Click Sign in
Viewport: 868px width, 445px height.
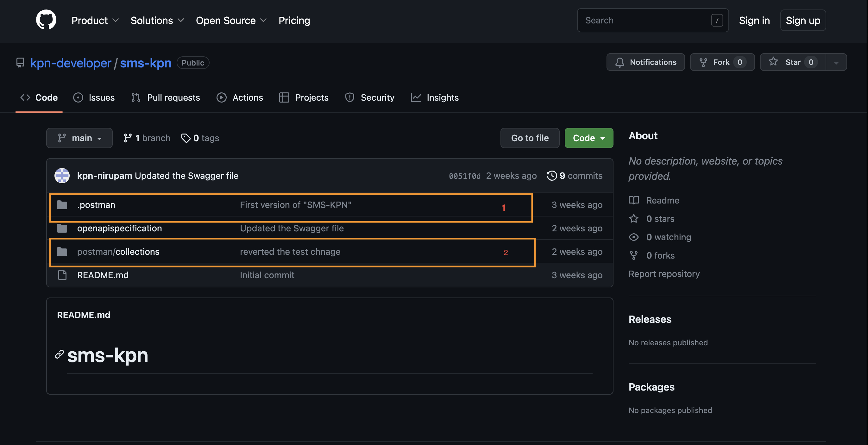754,21
